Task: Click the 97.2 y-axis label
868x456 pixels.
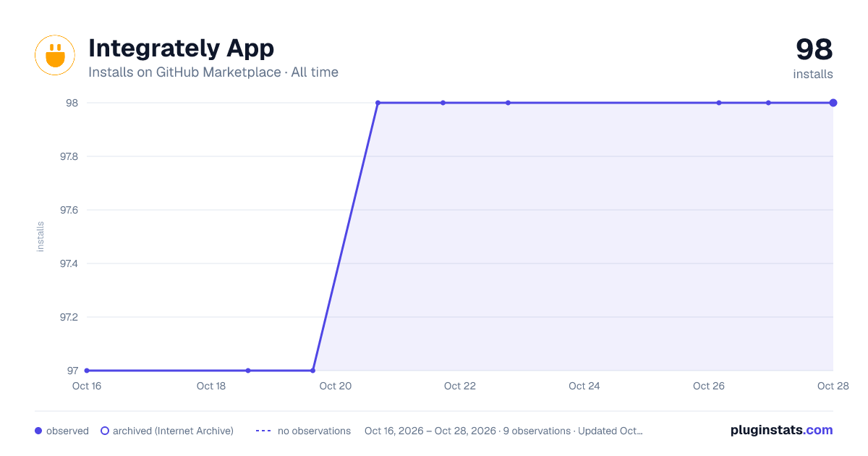Action: [x=69, y=317]
